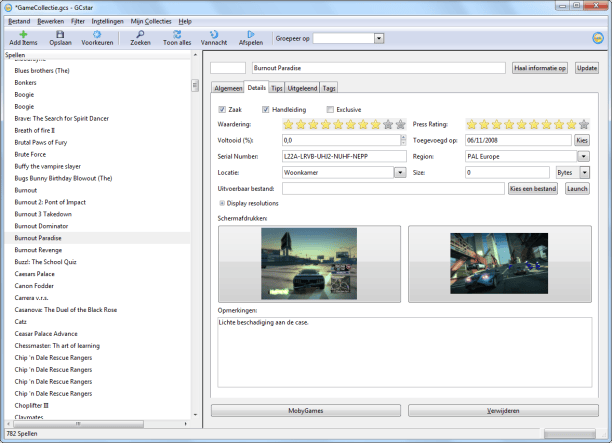This screenshot has height=443, width=612.
Task: Open the Mijn Collecties menu
Action: (152, 21)
